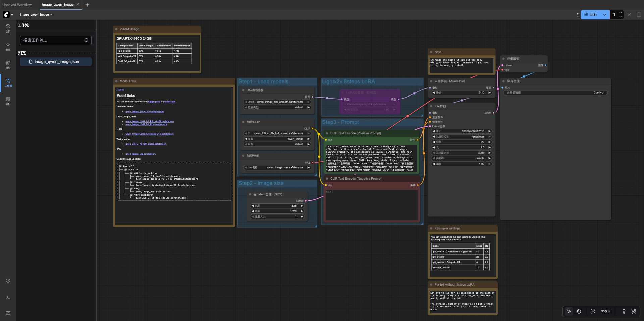Open the 90% zoom level dropdown
This screenshot has width=644, height=321.
pos(606,311)
